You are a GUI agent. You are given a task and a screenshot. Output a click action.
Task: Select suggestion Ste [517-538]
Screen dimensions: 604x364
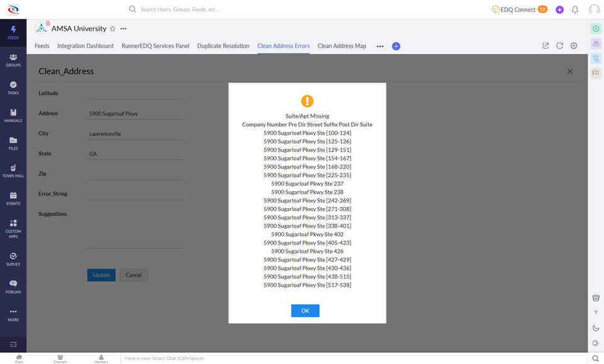(x=308, y=285)
